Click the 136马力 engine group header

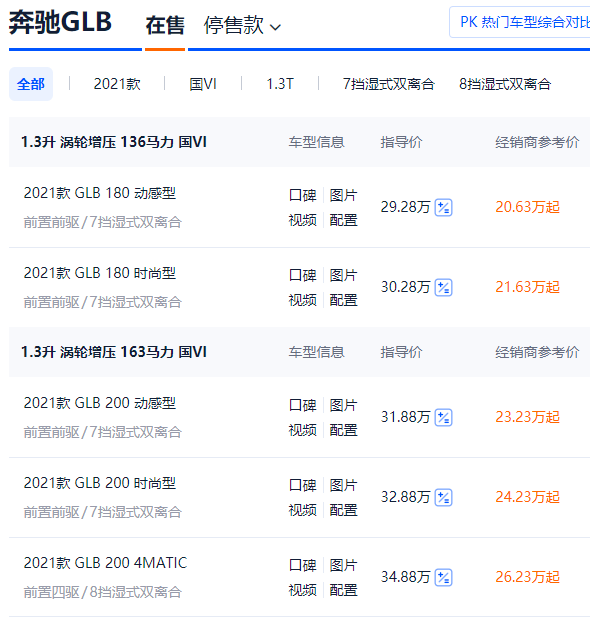click(114, 142)
